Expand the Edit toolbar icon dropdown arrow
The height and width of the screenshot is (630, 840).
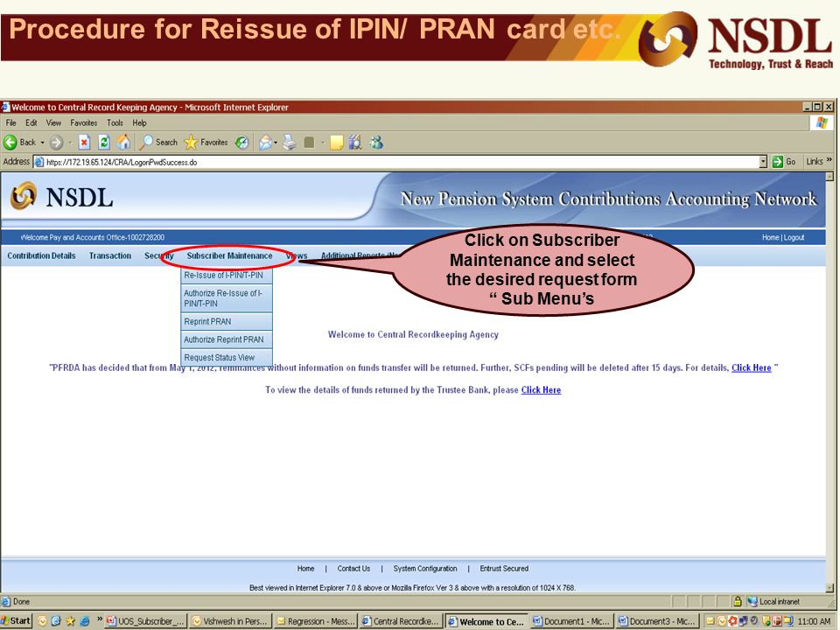(323, 143)
